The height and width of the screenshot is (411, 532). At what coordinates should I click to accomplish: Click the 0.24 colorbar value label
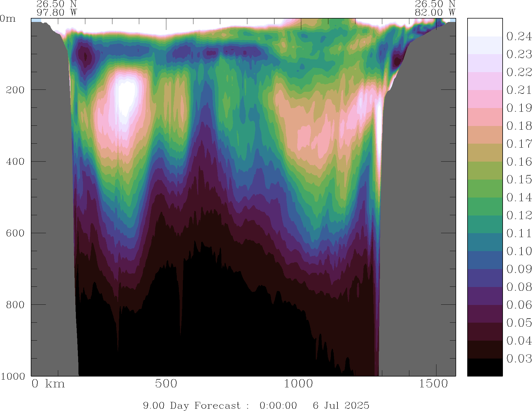[x=519, y=36]
